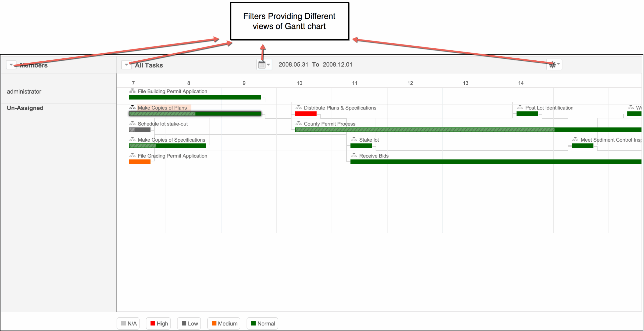Toggle the Normal priority legend item
Viewport: 644px width, 331px height.
pyautogui.click(x=262, y=323)
